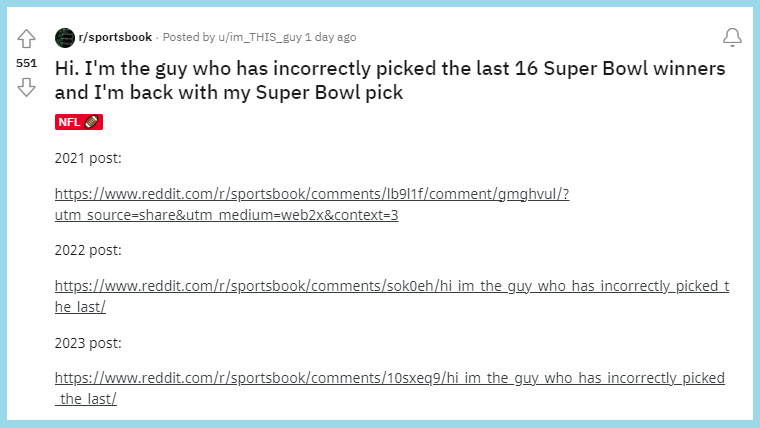760x428 pixels.
Task: Click the "2023 post:" text label
Action: tap(88, 341)
